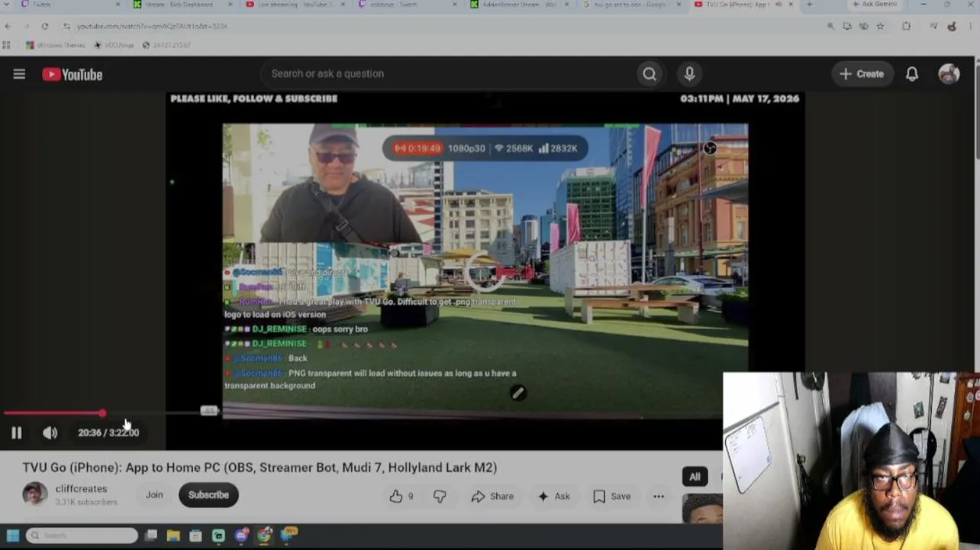Switch to the AdrianStreet Stream tab
This screenshot has height=550, width=980.
tap(519, 5)
